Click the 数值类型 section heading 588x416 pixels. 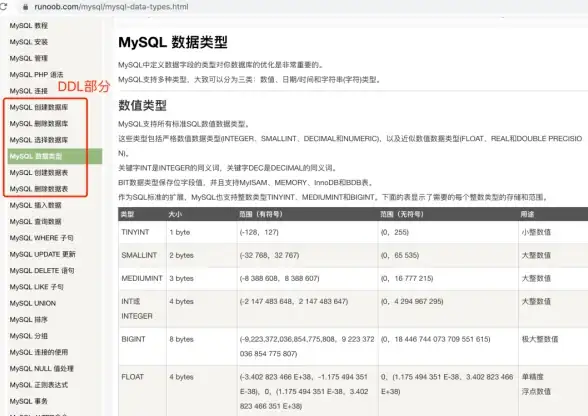point(142,105)
